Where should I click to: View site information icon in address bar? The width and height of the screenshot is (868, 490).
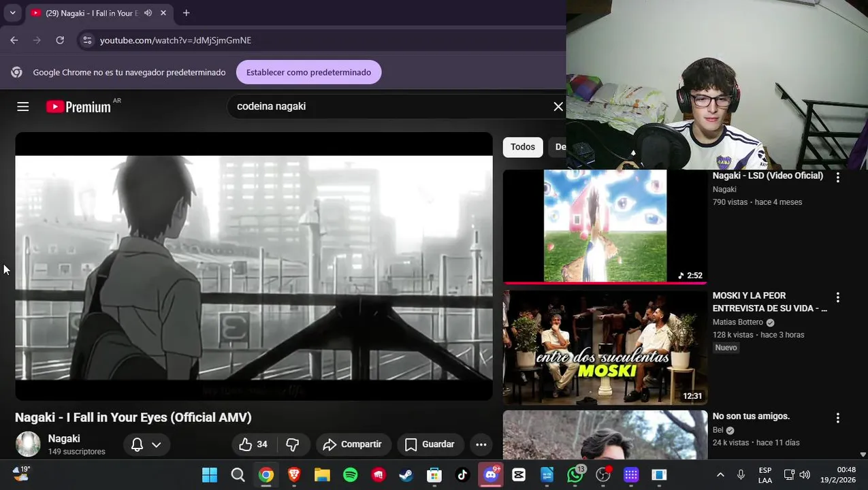point(87,40)
